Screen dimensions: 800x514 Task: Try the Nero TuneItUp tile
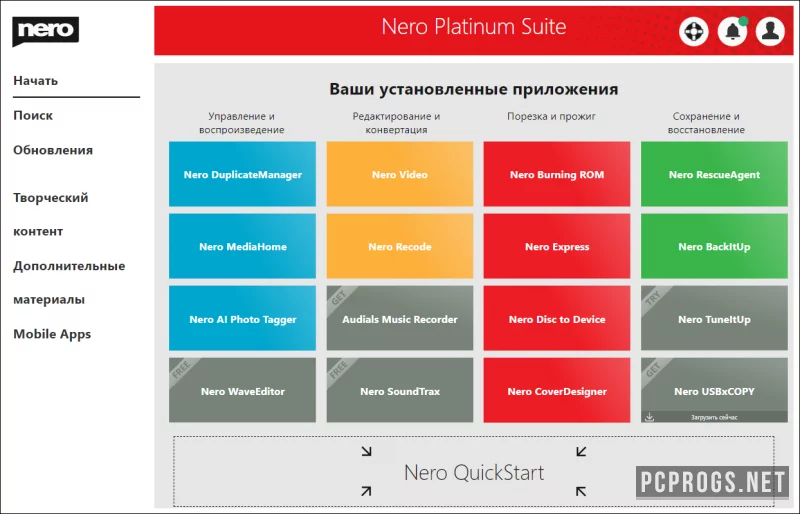[714, 319]
